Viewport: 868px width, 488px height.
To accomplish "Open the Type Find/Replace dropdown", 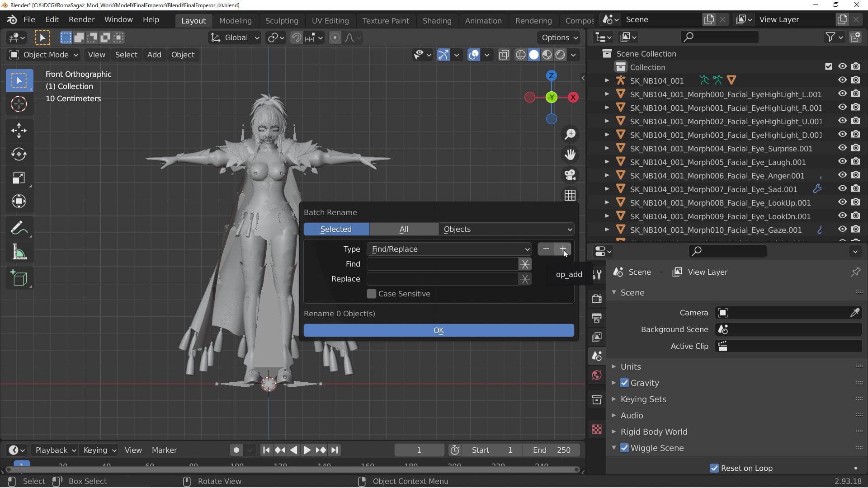I will pos(449,249).
